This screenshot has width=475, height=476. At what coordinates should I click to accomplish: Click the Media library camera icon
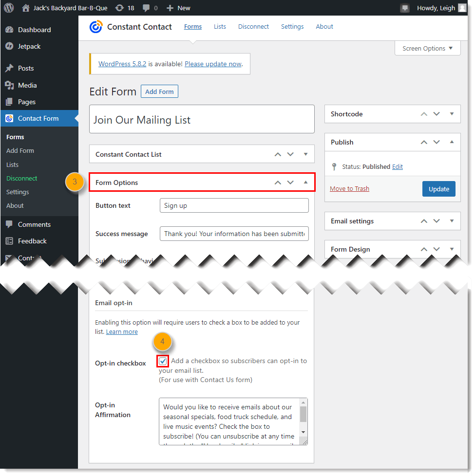click(10, 85)
